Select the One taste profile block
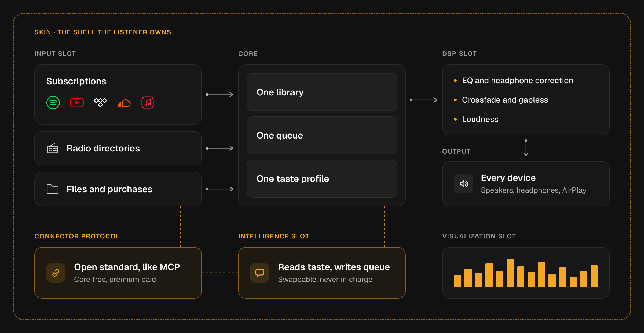The width and height of the screenshot is (644, 333). [x=322, y=179]
